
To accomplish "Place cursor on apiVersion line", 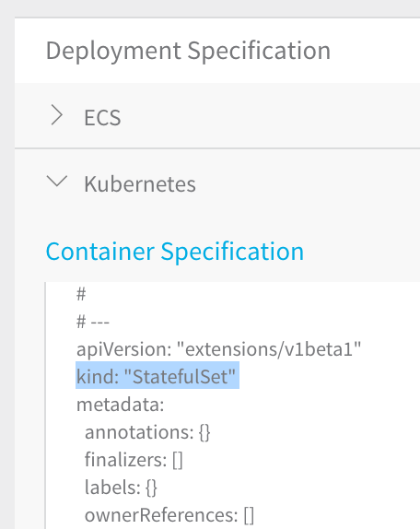I will [x=219, y=349].
